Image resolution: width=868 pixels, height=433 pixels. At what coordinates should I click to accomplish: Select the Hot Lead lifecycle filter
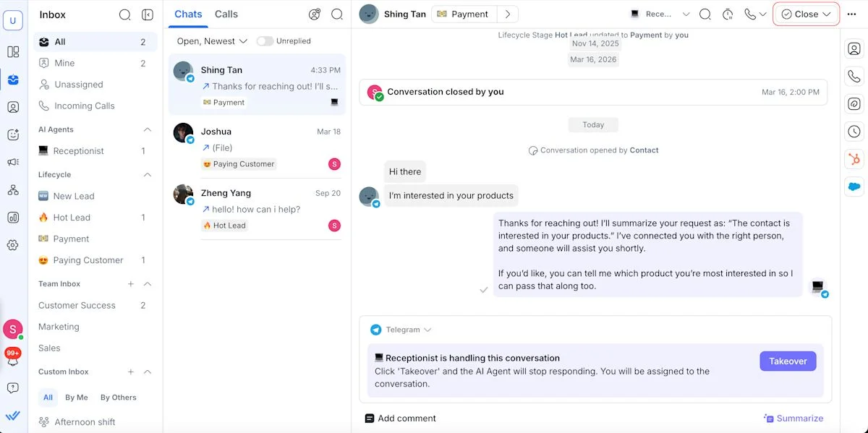point(94,218)
